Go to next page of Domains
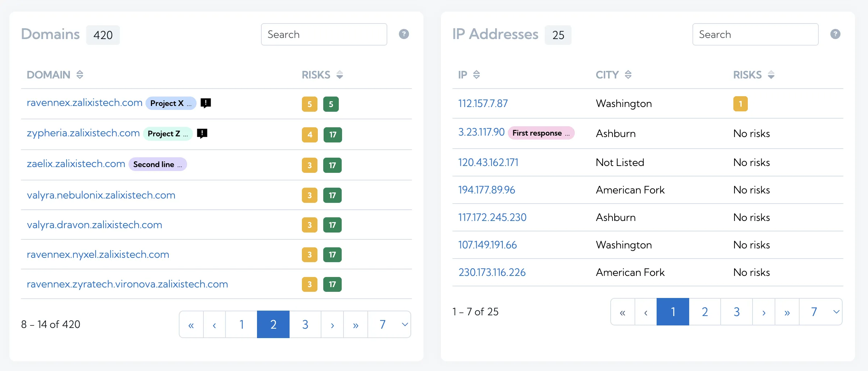 pos(332,324)
